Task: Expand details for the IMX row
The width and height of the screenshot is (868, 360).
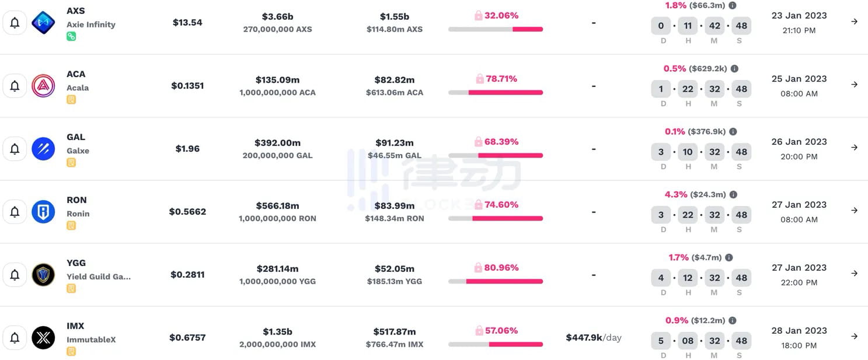Action: (x=853, y=337)
